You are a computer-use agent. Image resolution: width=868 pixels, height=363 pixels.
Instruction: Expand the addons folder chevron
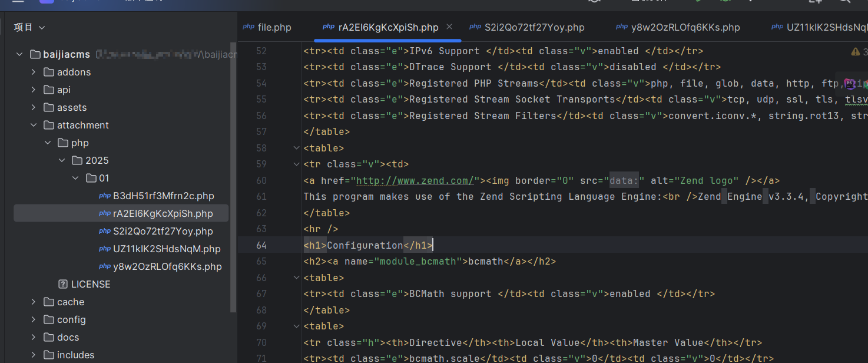pyautogui.click(x=34, y=72)
